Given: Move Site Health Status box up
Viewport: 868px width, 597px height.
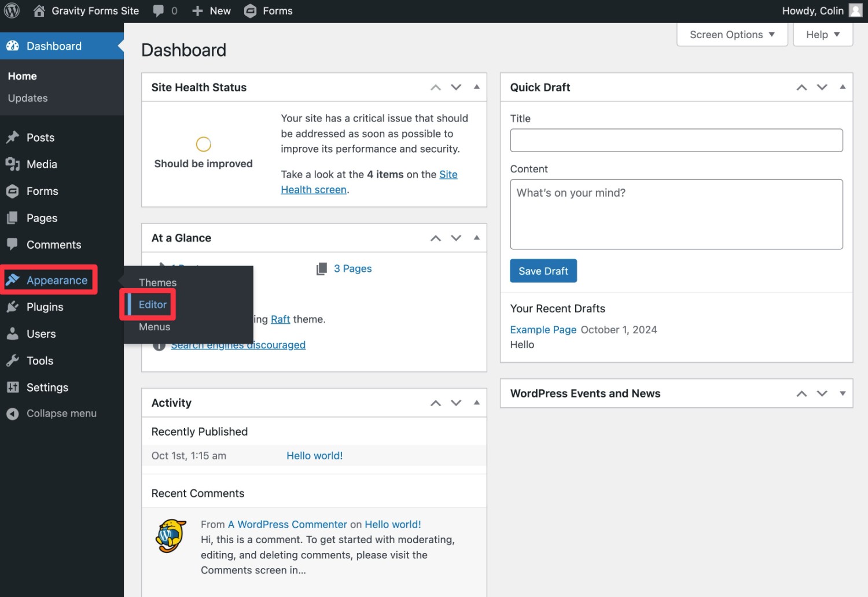Looking at the screenshot, I should (x=436, y=87).
